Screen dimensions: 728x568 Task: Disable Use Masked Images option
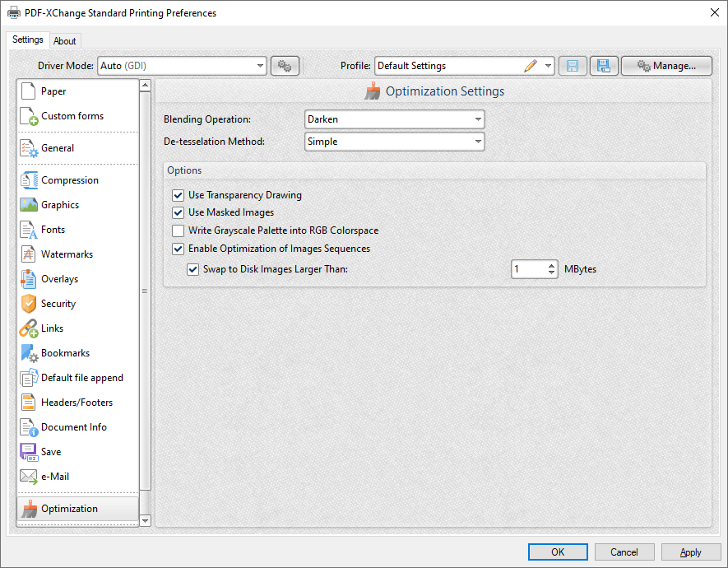[x=178, y=212]
